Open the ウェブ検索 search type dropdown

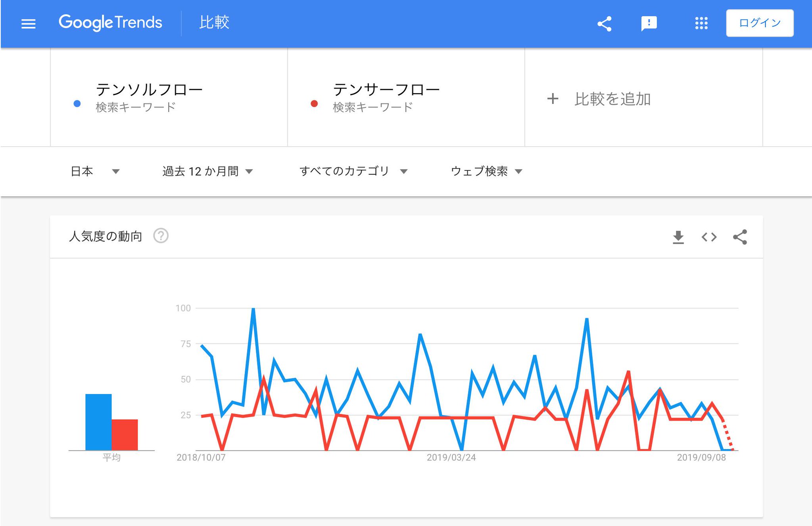486,171
